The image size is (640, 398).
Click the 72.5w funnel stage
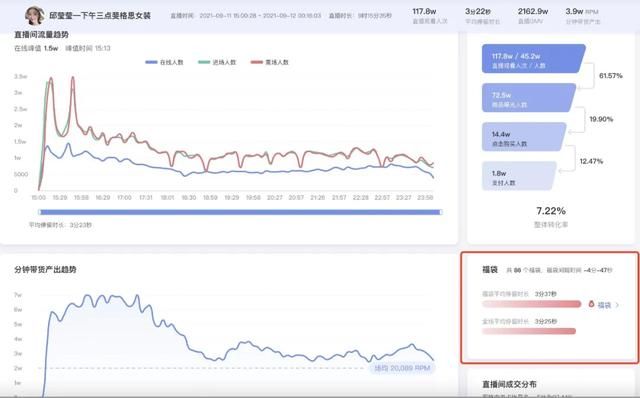[529, 98]
